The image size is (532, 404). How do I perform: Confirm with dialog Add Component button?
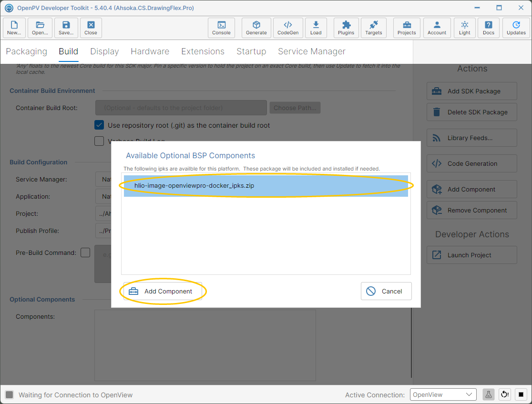163,291
